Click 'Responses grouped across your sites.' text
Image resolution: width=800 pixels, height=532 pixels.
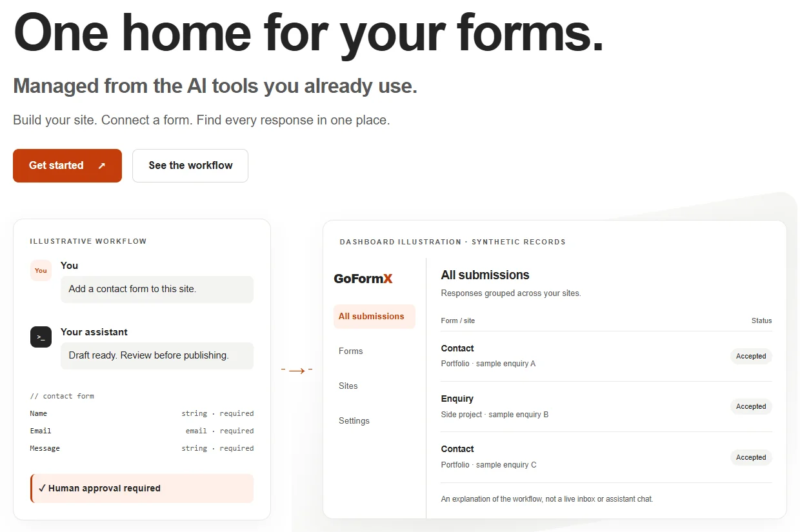pos(511,293)
